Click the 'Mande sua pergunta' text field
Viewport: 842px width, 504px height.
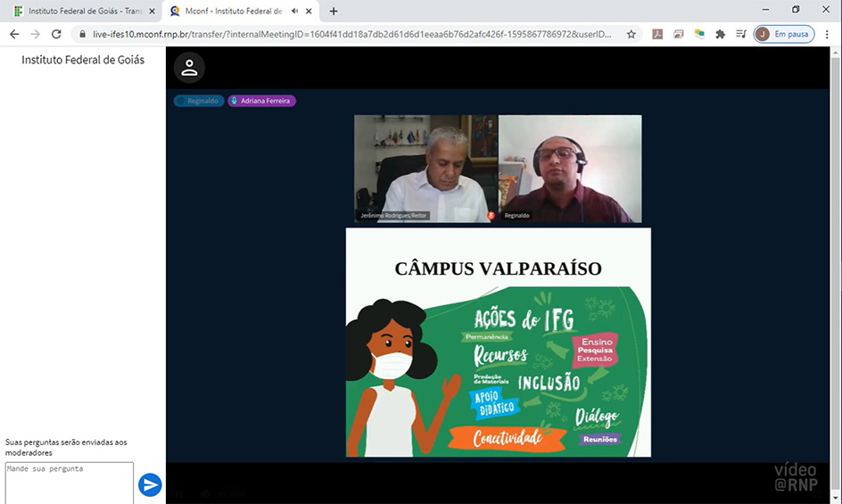click(69, 482)
